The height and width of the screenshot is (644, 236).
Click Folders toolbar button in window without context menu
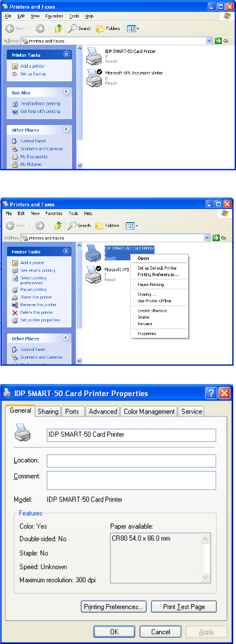point(108,28)
